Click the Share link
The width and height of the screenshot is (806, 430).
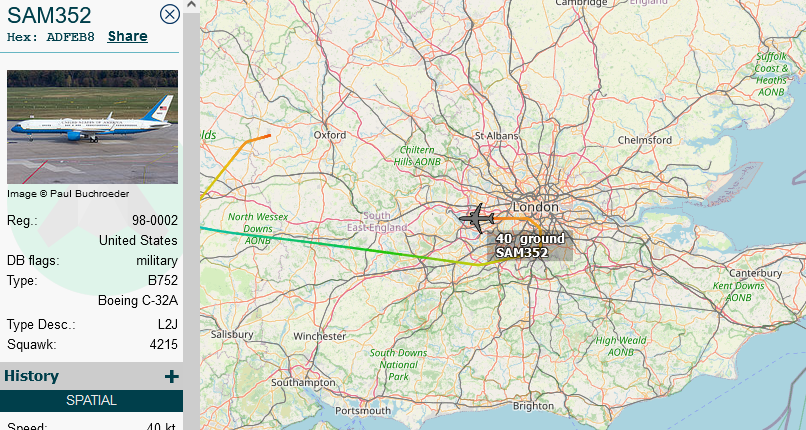(127, 36)
